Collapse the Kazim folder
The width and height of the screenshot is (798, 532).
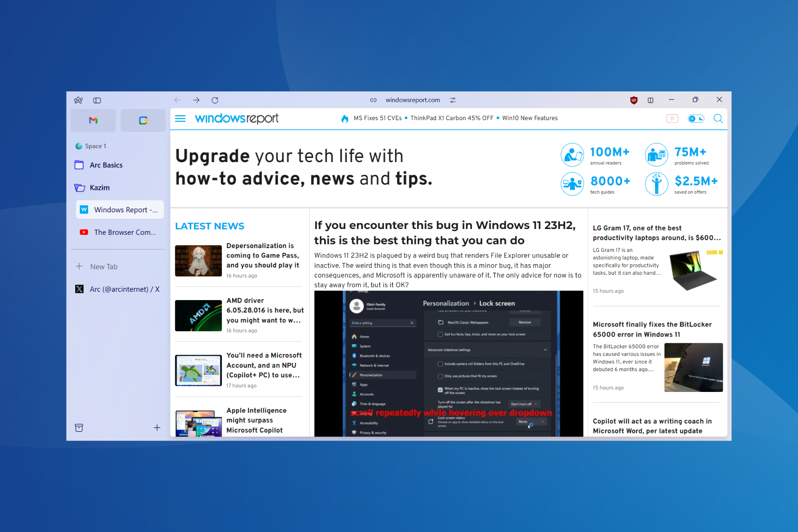[x=117, y=187]
